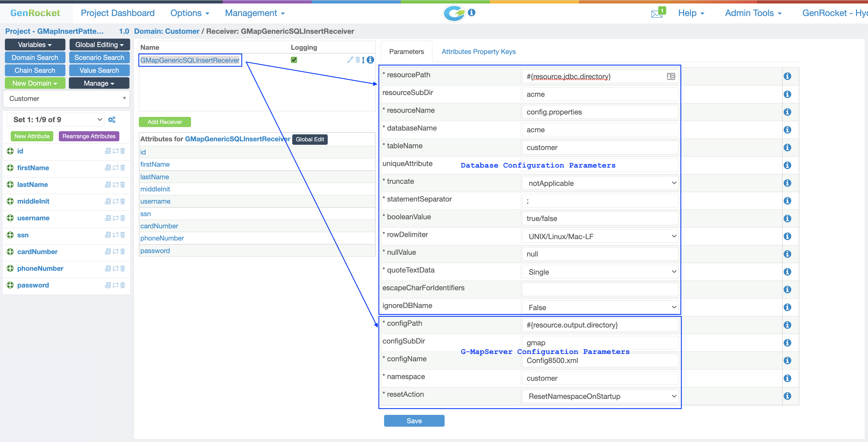The width and height of the screenshot is (868, 442).
Task: Switch to Attributes Property Keys tab
Action: pyautogui.click(x=478, y=52)
